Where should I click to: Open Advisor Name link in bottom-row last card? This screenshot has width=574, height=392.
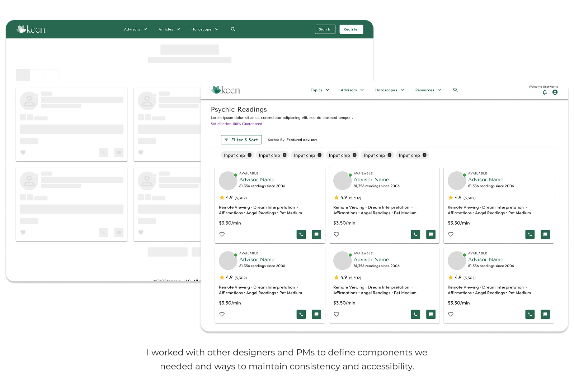pos(486,259)
